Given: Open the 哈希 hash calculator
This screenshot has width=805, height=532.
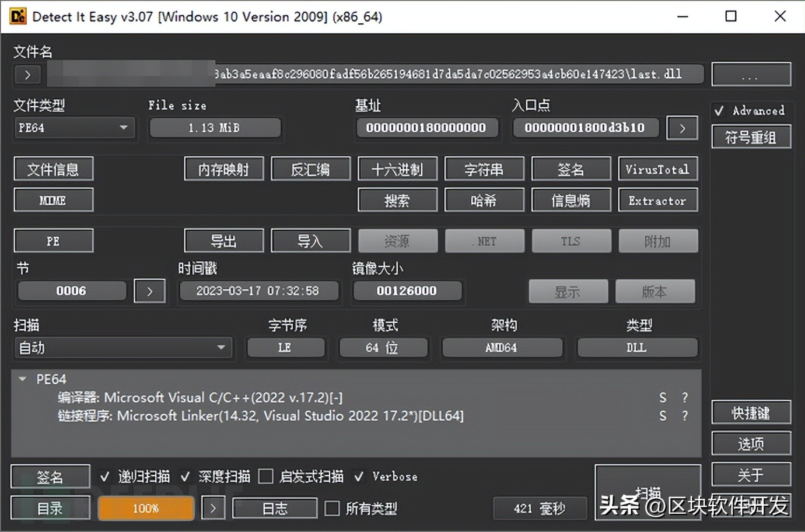Looking at the screenshot, I should pyautogui.click(x=484, y=200).
